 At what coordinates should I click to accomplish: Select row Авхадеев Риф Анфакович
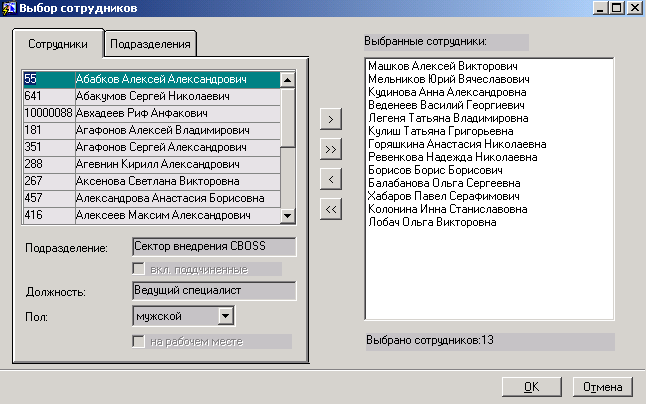pyautogui.click(x=152, y=113)
